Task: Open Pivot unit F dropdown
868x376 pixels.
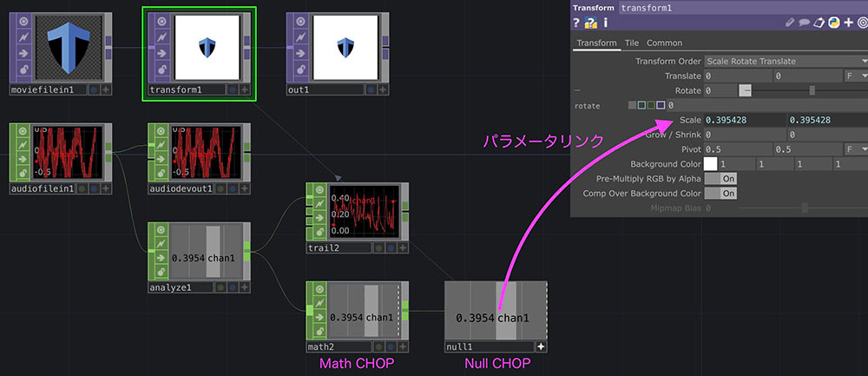Action: coord(856,149)
